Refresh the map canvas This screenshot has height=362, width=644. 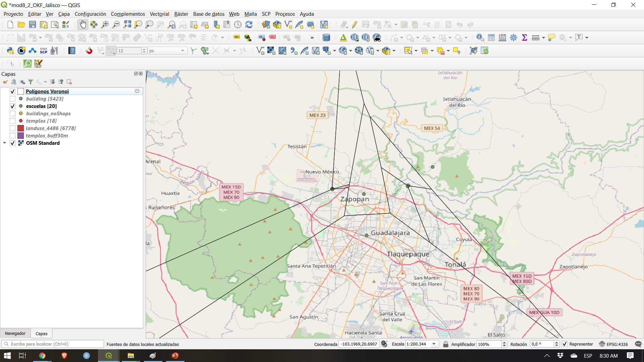pyautogui.click(x=249, y=24)
